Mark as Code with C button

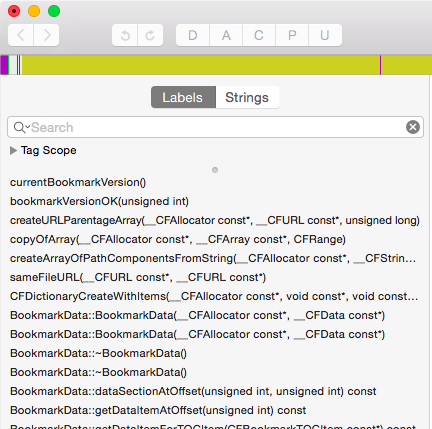click(259, 35)
